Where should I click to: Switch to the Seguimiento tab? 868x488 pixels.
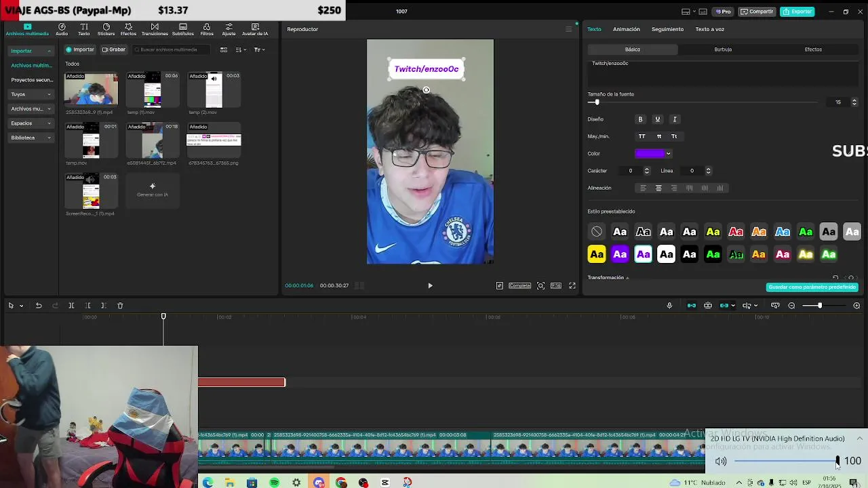pyautogui.click(x=668, y=29)
